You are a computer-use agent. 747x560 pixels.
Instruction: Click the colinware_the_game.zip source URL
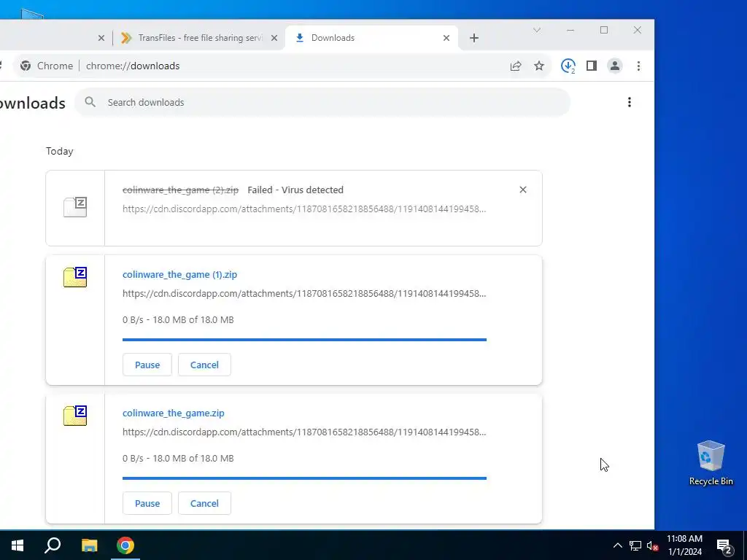point(304,432)
